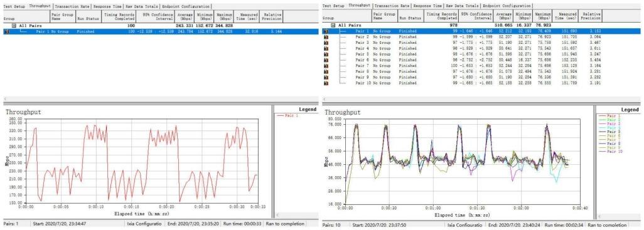
Task: Open Raw Data Totals tab in left window
Action: [x=142, y=6]
